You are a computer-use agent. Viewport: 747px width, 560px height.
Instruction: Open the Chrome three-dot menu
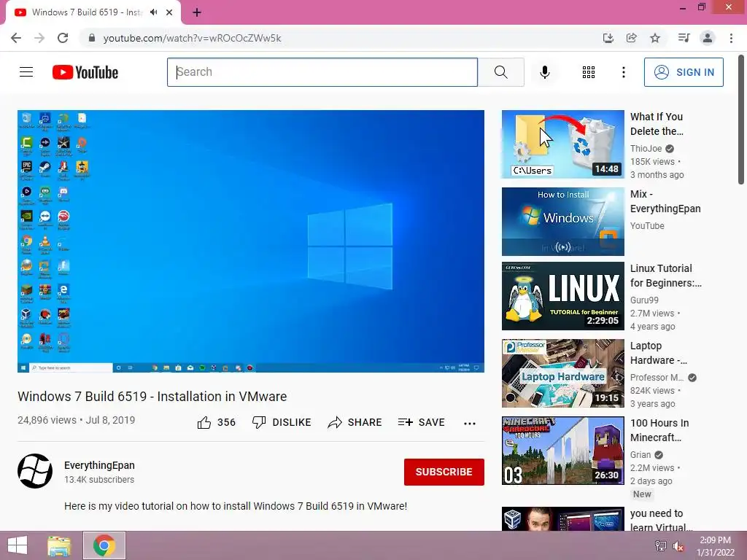(731, 38)
